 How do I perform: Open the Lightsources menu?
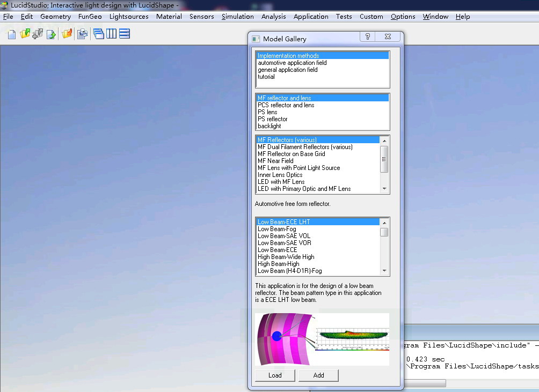click(x=129, y=17)
